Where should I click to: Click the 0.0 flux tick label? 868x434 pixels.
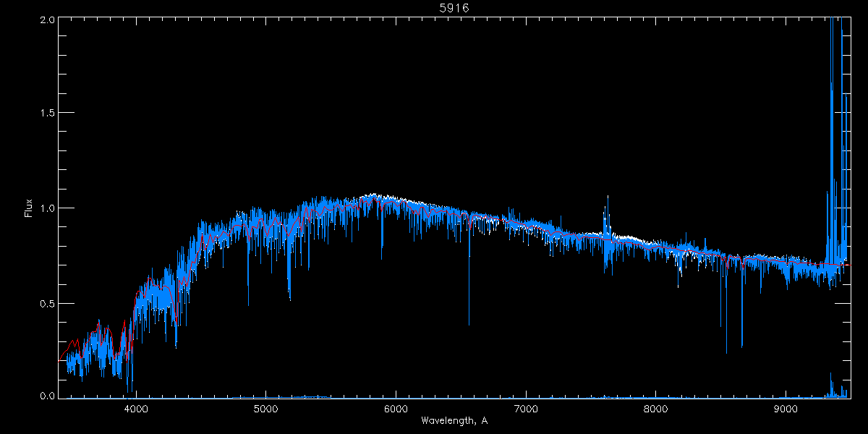pyautogui.click(x=47, y=396)
